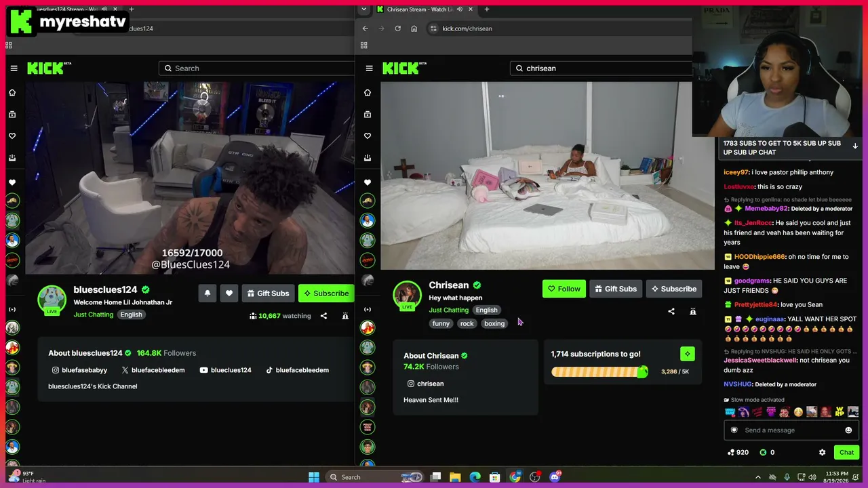Open File Explorer from taskbar
The height and width of the screenshot is (488, 868).
click(x=455, y=477)
